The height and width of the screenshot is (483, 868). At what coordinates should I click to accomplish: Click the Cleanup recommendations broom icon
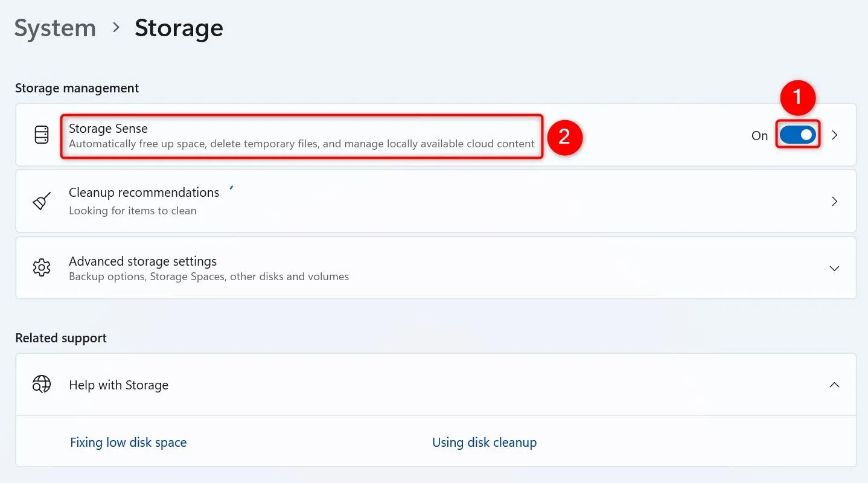click(40, 201)
